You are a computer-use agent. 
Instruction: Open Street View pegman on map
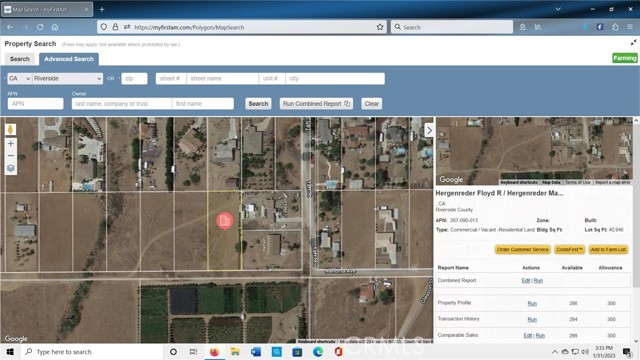tap(11, 129)
